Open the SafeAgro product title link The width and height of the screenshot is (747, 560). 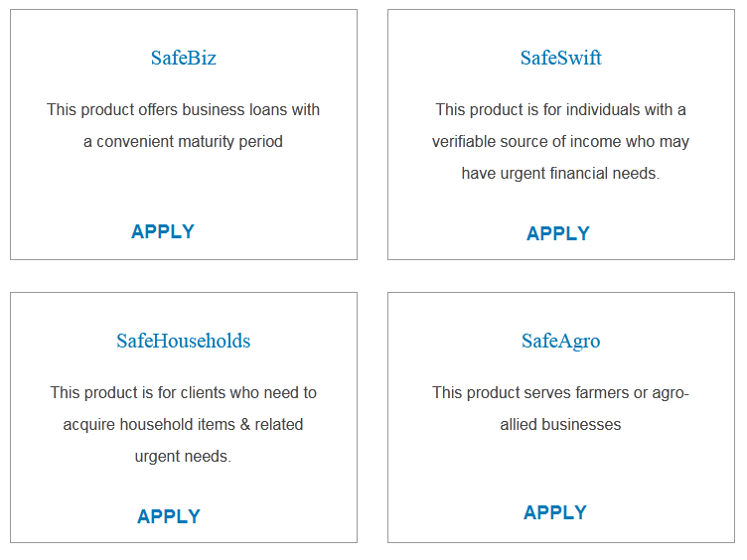(560, 341)
